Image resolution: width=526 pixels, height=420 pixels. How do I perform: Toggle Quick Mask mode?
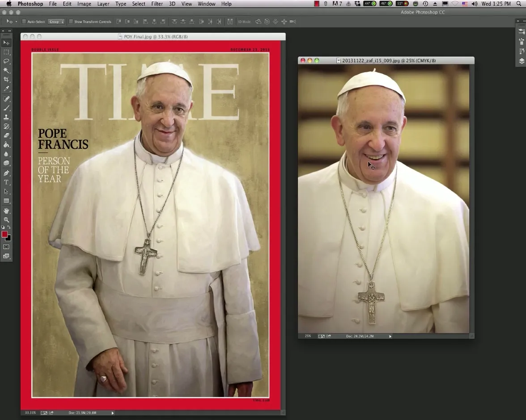tap(6, 247)
